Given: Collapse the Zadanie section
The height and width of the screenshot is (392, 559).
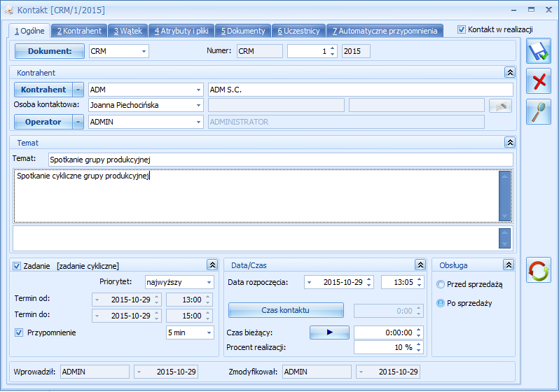Looking at the screenshot, I should pyautogui.click(x=212, y=265).
